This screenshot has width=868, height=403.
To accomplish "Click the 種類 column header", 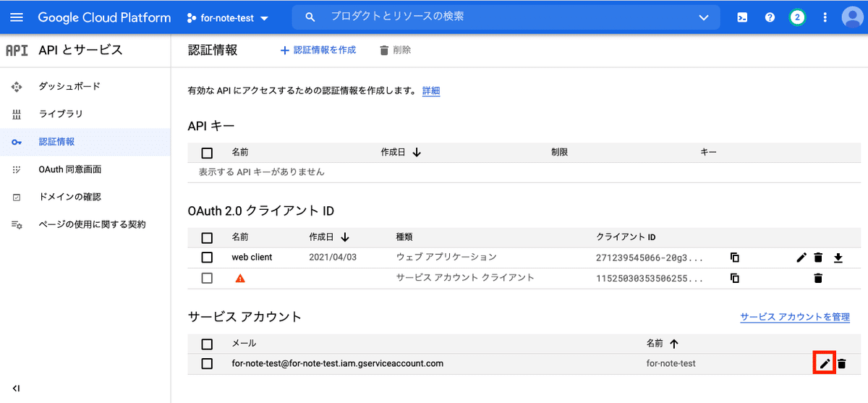I will click(x=404, y=237).
